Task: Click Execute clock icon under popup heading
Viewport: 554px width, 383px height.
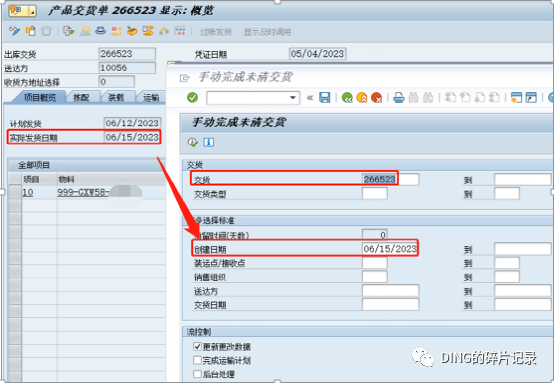Action: (x=193, y=142)
